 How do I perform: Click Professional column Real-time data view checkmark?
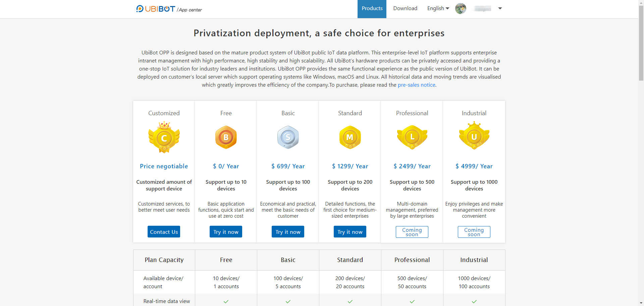point(412,301)
